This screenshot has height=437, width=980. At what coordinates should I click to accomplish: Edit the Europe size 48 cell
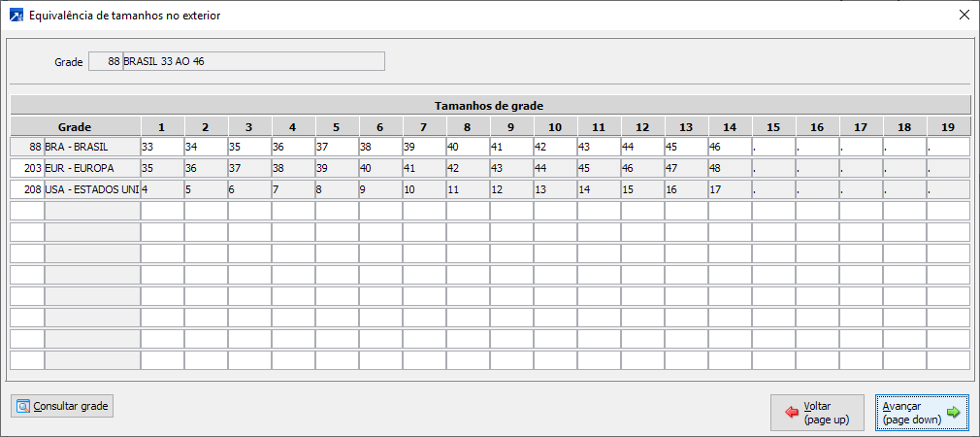[x=730, y=168]
